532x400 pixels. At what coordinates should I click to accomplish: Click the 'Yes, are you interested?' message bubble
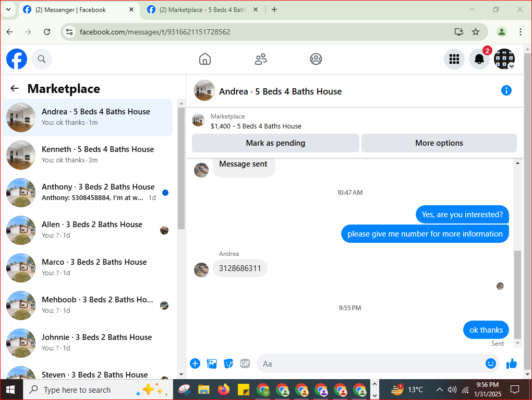click(462, 215)
